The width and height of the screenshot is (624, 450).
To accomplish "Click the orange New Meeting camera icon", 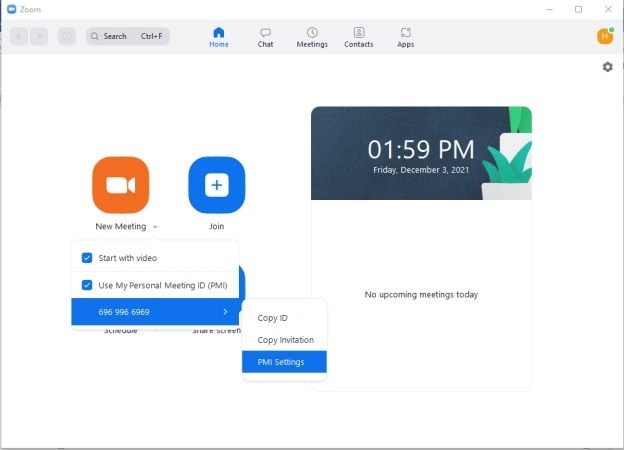I will pos(120,185).
